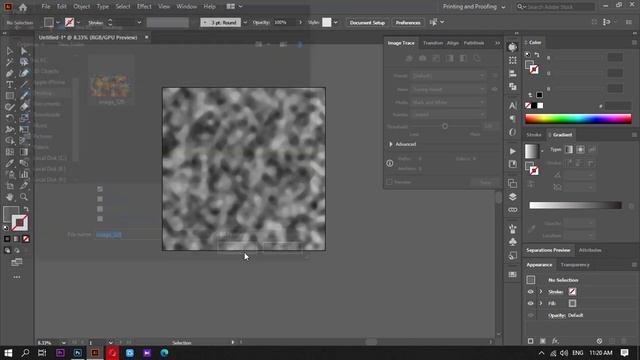Open the Object menu
Image resolution: width=640 pixels, height=360 pixels.
82,7
